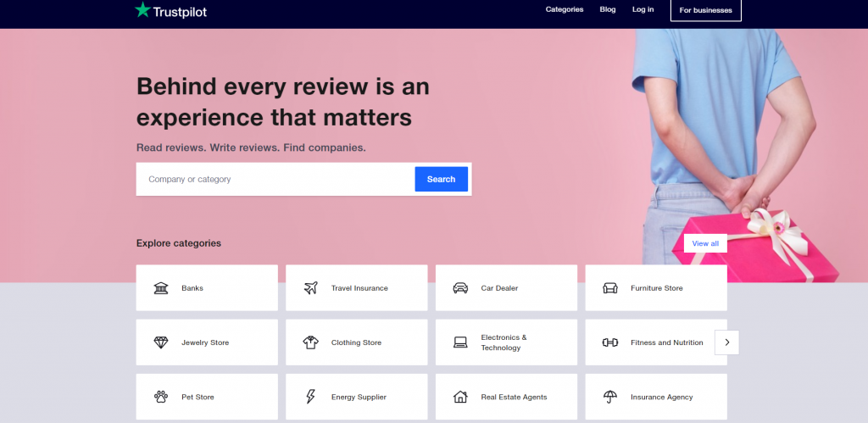Viewport: 868px width, 423px height.
Task: Go to the Blog page
Action: [x=607, y=9]
